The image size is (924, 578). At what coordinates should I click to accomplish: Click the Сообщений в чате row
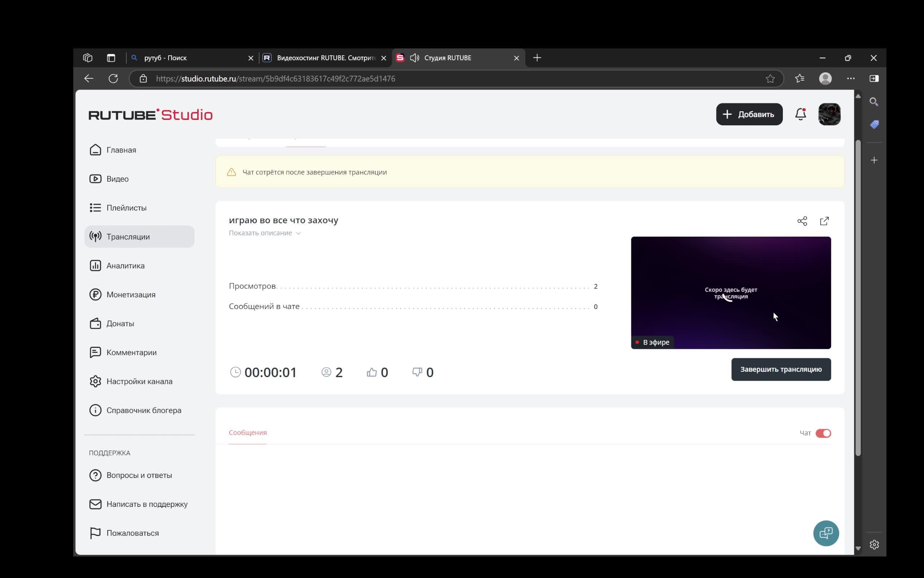coord(413,307)
